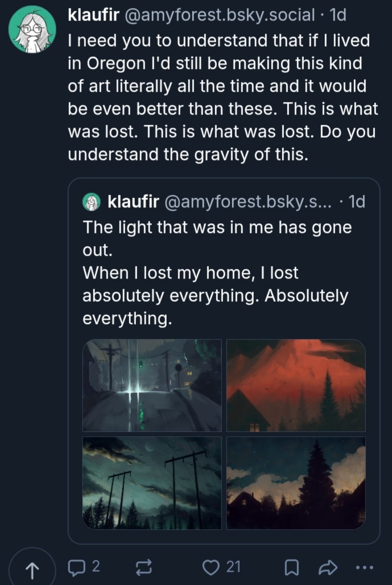The image size is (392, 585).
Task: Bookmark this post
Action: click(x=291, y=566)
